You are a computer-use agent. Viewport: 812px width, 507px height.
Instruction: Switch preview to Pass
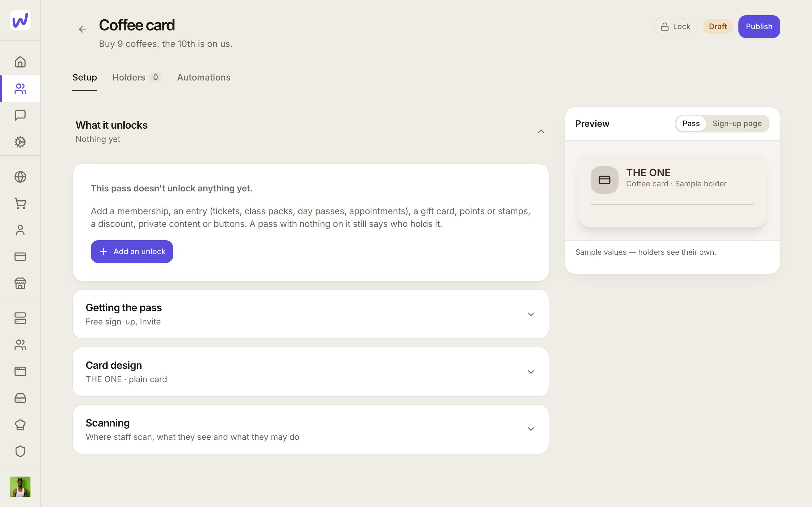[x=691, y=124]
